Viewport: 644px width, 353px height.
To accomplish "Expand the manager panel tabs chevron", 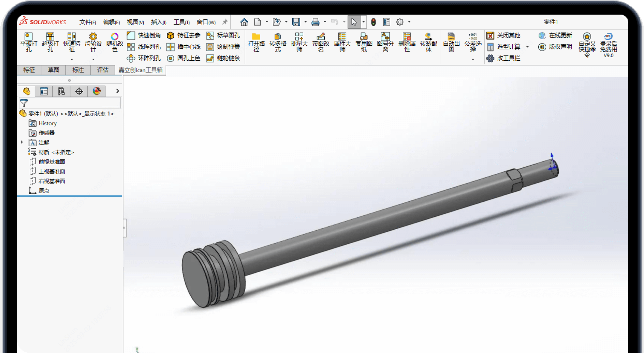I will (117, 91).
